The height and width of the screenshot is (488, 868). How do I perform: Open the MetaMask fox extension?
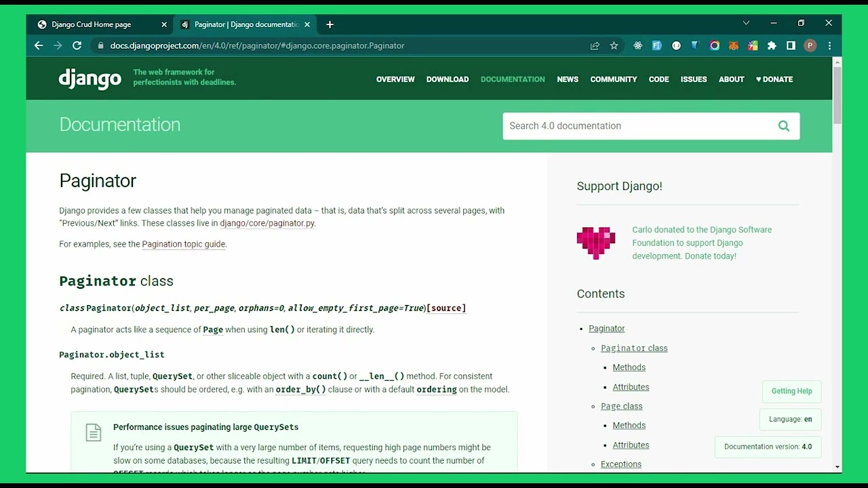click(733, 45)
